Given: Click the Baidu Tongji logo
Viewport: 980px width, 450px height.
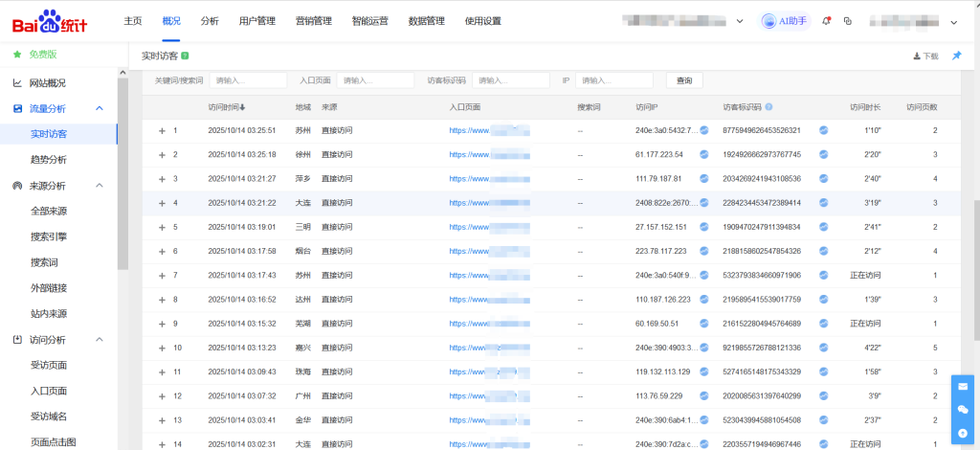Looking at the screenshot, I should point(50,23).
